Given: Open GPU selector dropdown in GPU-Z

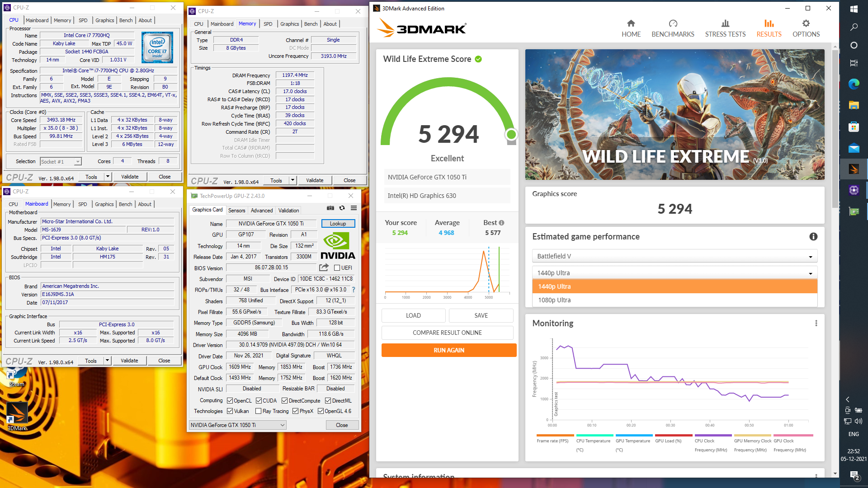Looking at the screenshot, I should (237, 425).
